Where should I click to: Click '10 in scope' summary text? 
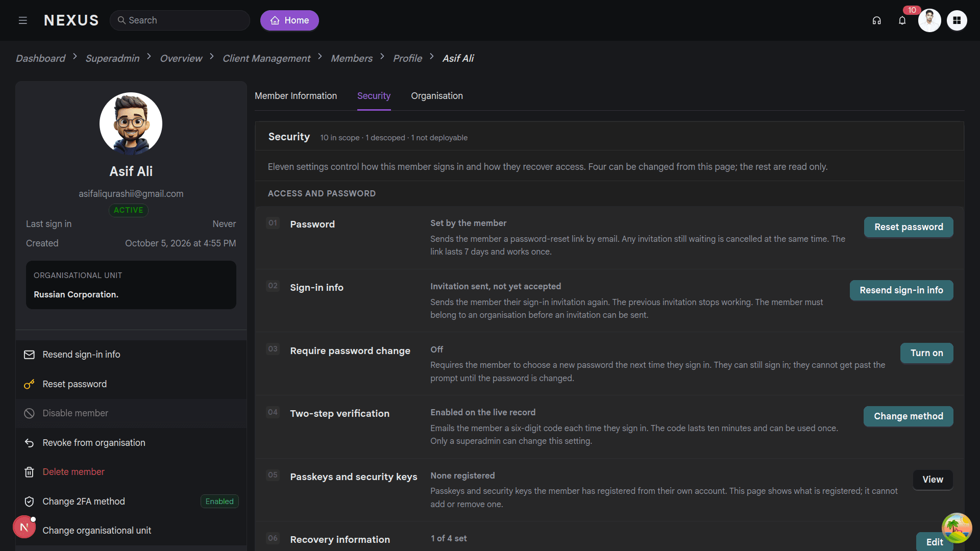tap(340, 138)
